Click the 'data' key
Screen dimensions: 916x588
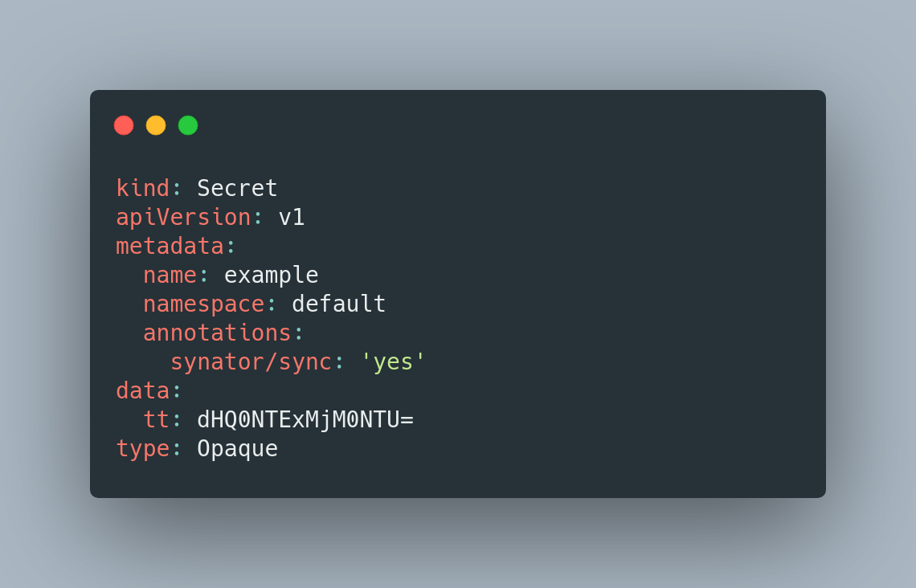142,390
